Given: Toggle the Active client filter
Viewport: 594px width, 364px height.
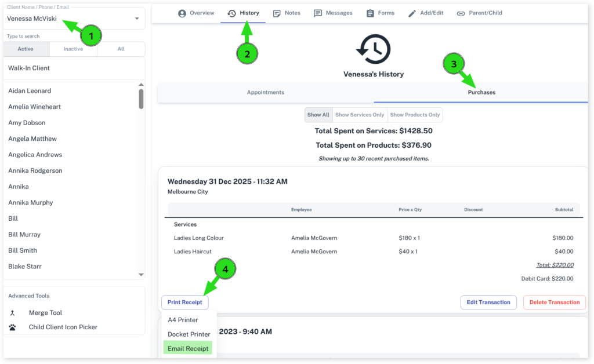Looking at the screenshot, I should 26,49.
